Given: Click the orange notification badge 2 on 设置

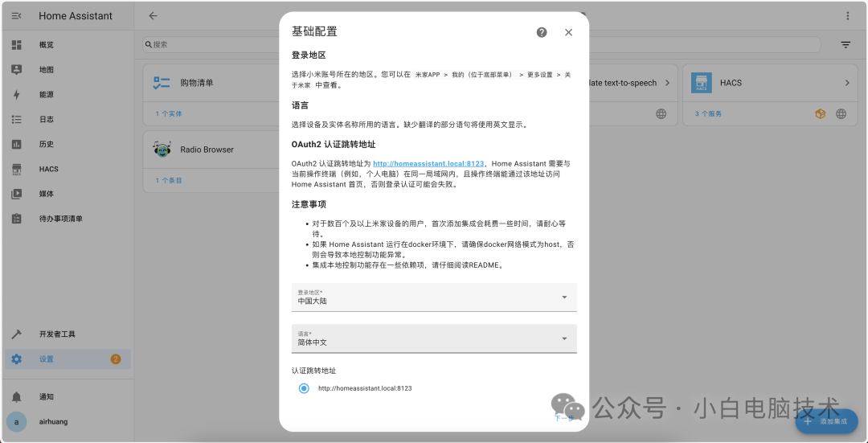Looking at the screenshot, I should pyautogui.click(x=116, y=359).
